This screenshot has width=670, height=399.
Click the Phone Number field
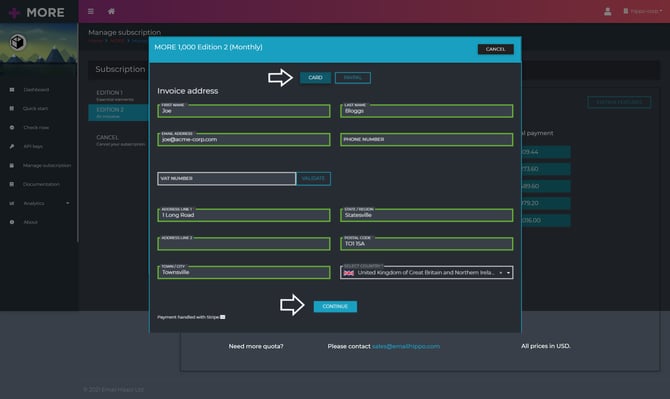tap(426, 140)
